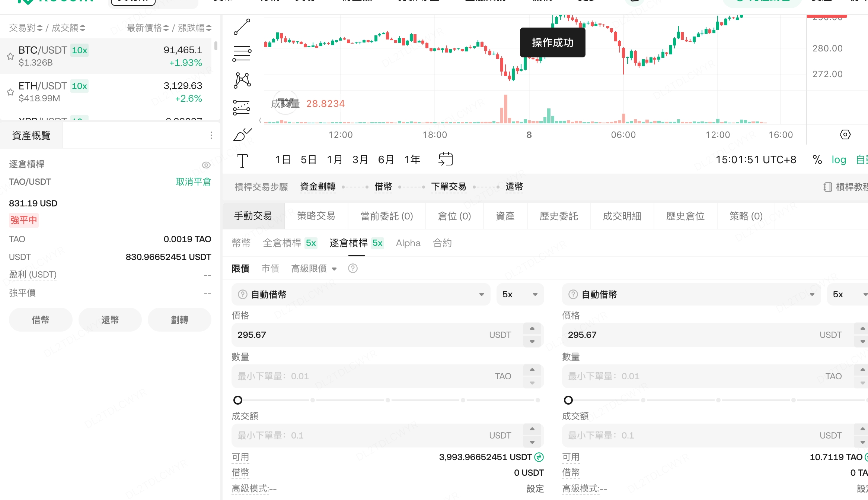Pick the forecast measurement tool
Viewport: 868px width, 500px height.
(x=242, y=108)
